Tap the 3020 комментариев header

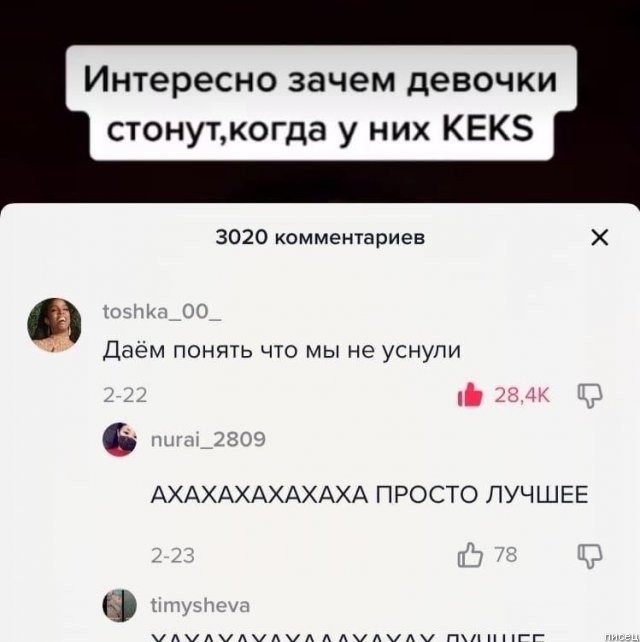click(x=320, y=237)
